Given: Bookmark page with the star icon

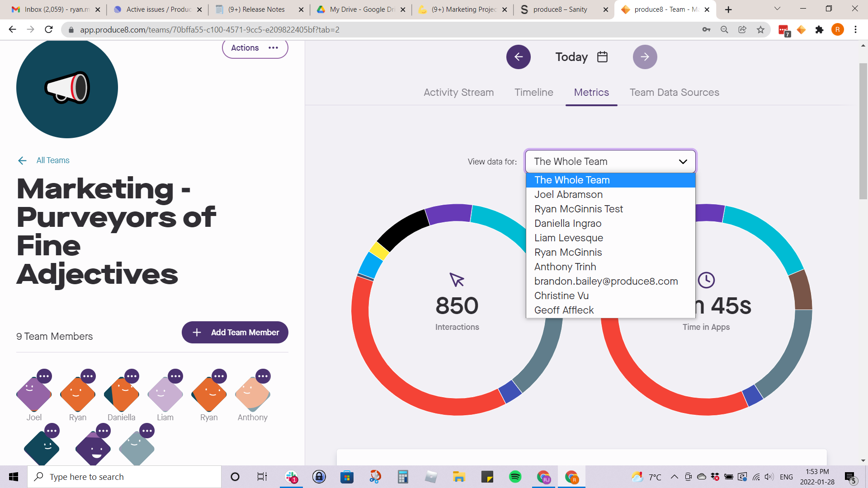Looking at the screenshot, I should click(760, 30).
